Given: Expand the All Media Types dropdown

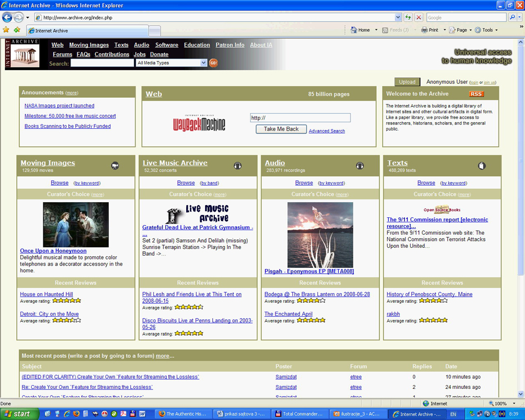Looking at the screenshot, I should tap(203, 63).
